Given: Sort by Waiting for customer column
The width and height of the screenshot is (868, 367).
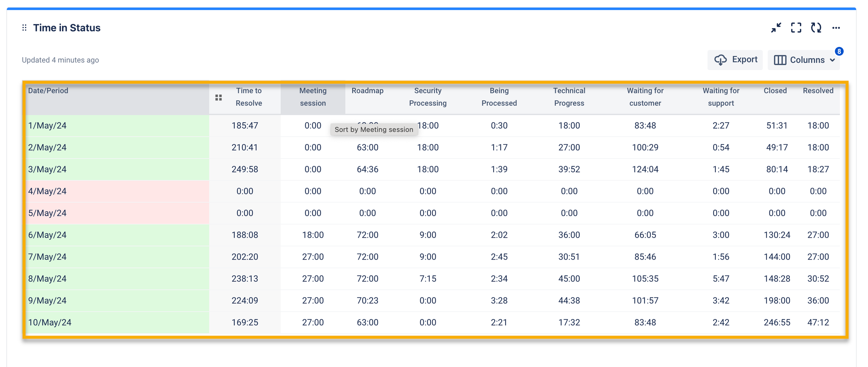Looking at the screenshot, I should point(645,97).
